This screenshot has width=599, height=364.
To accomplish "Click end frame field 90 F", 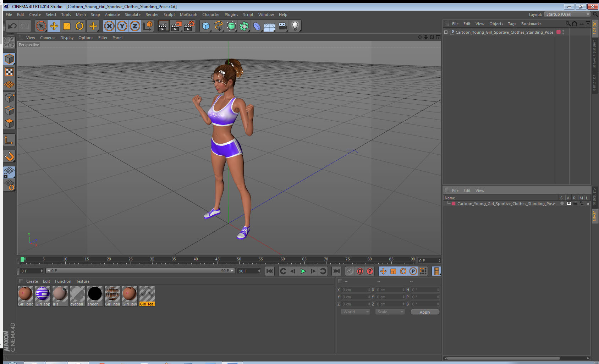I will tap(249, 271).
